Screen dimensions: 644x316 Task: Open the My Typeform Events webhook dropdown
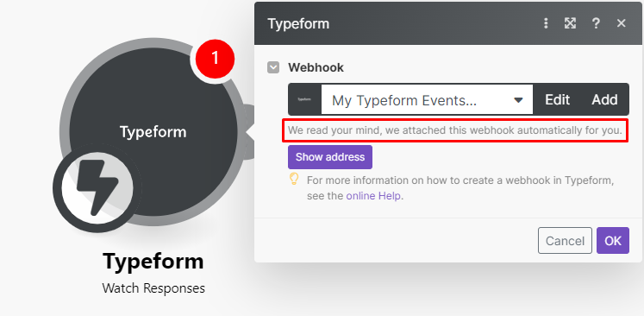(x=427, y=100)
